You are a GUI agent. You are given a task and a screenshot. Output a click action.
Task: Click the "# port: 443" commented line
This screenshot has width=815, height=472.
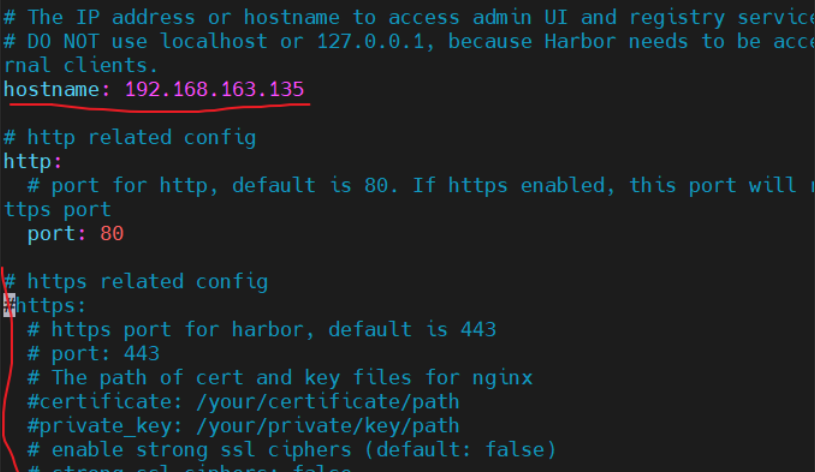click(93, 354)
